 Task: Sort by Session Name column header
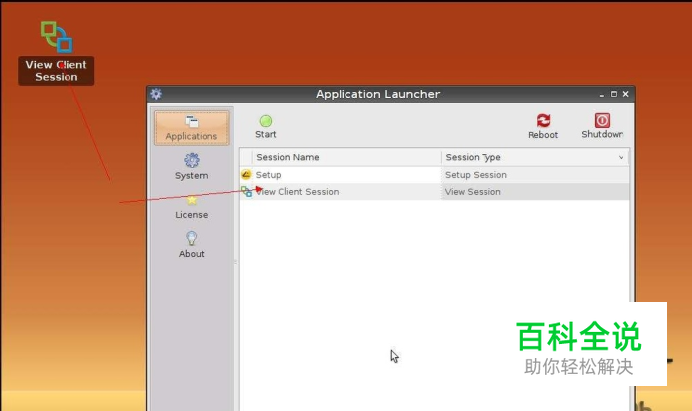[347, 157]
